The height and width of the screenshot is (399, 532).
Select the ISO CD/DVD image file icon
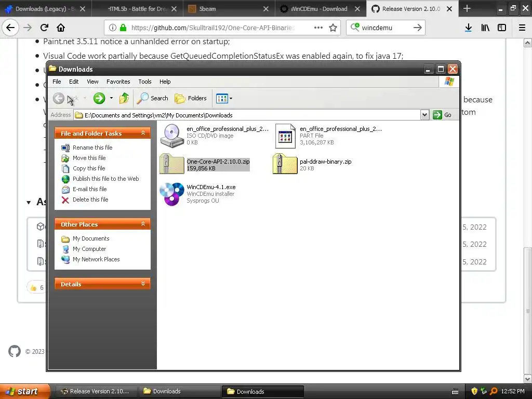[x=172, y=136]
